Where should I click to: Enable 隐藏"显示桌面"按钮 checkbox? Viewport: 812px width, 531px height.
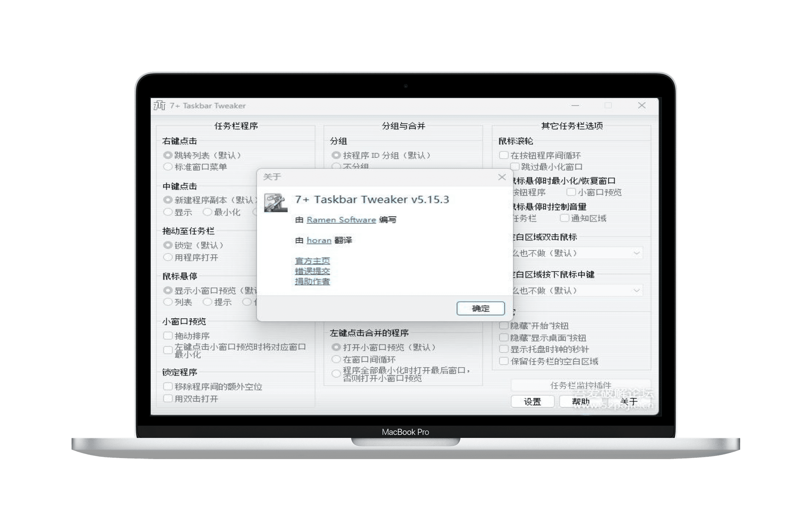[x=503, y=338]
